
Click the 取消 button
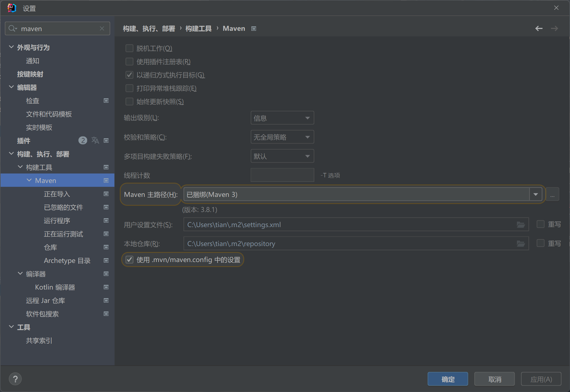click(x=494, y=379)
